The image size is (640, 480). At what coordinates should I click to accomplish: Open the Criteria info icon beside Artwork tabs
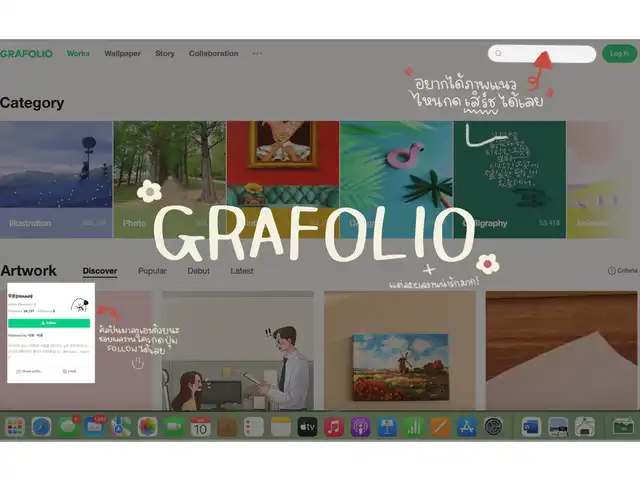click(611, 271)
